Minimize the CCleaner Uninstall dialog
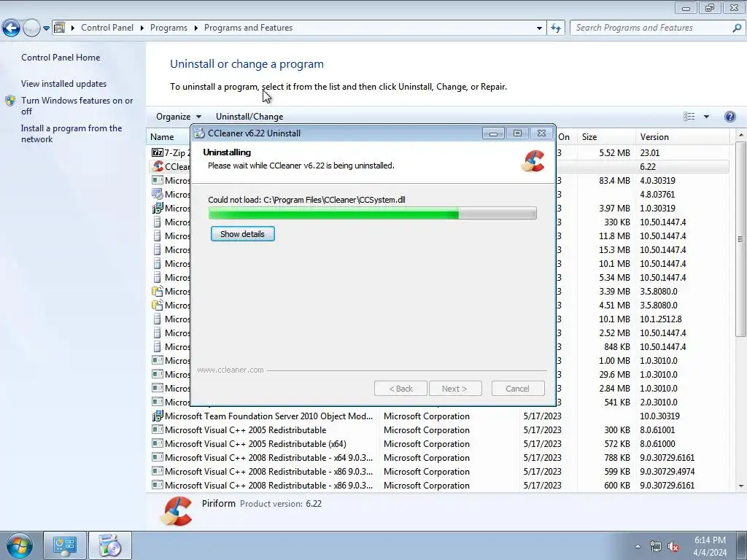This screenshot has width=747, height=560. 493,133
